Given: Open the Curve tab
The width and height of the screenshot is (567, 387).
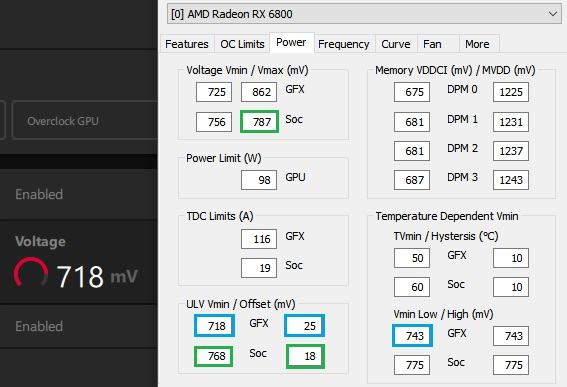Looking at the screenshot, I should [x=396, y=44].
